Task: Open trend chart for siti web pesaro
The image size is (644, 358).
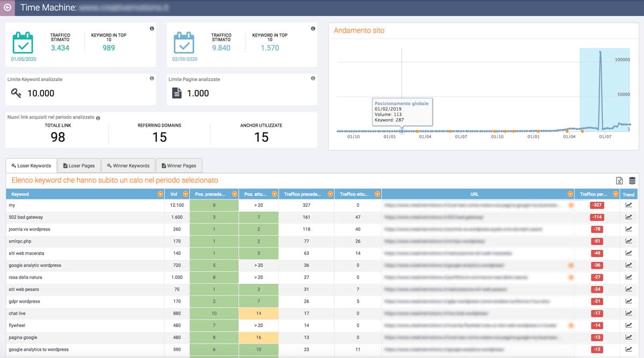Action: tap(628, 289)
